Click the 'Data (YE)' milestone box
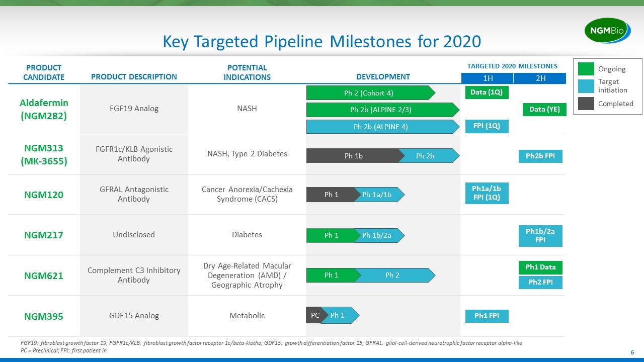 pos(545,110)
